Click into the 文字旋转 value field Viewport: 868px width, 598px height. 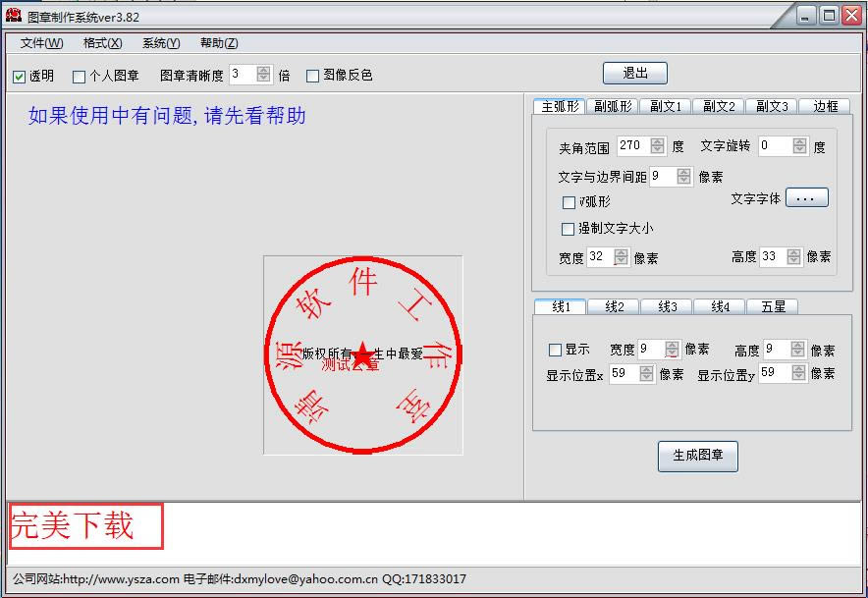pos(775,145)
